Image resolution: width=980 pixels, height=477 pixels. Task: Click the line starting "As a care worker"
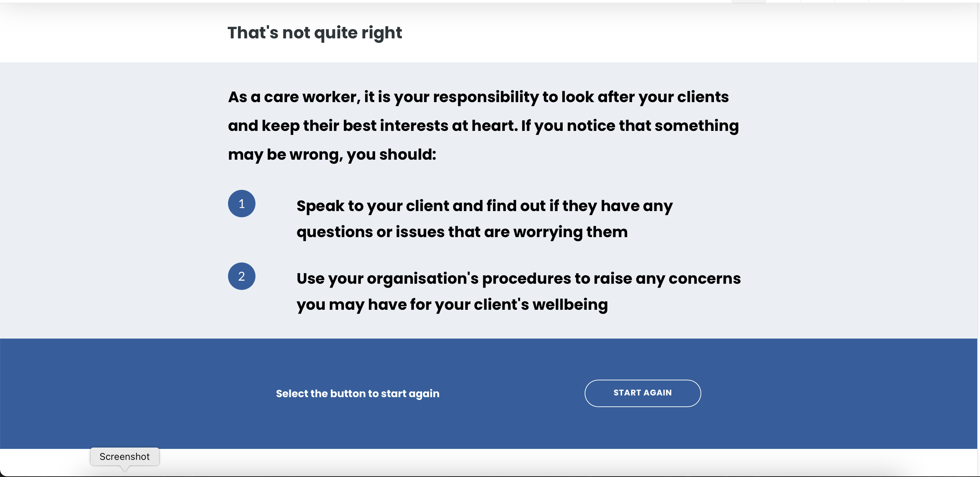[478, 97]
